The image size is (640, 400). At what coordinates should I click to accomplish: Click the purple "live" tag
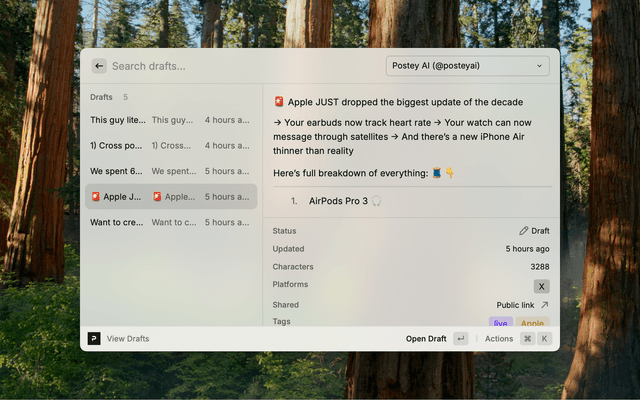point(501,323)
